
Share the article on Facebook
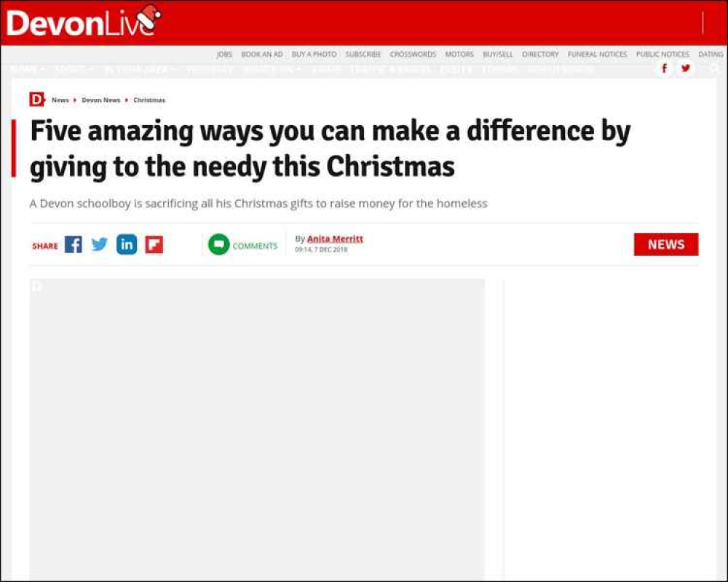pyautogui.click(x=74, y=244)
